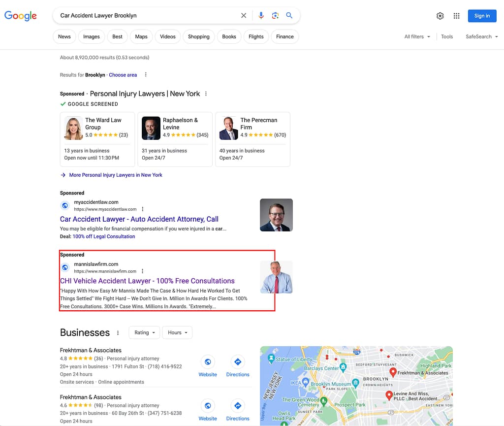Select the News filter chip
This screenshot has height=426, width=504.
click(x=64, y=36)
